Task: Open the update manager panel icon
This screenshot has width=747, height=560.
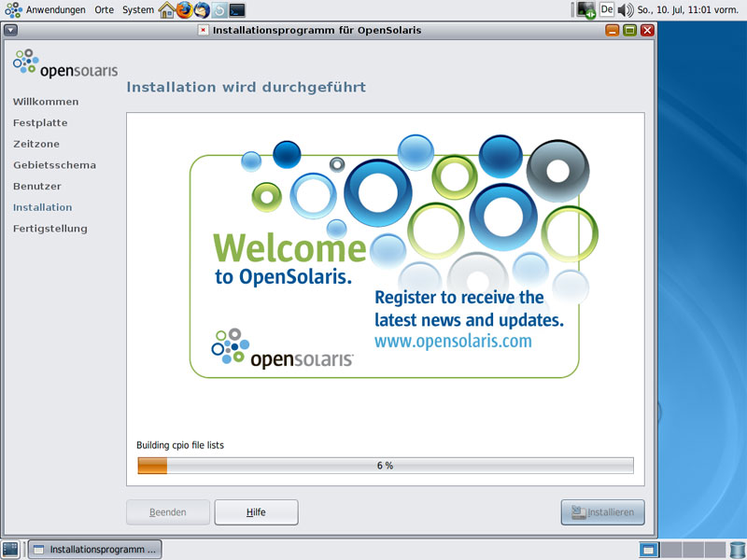Action: tap(219, 10)
